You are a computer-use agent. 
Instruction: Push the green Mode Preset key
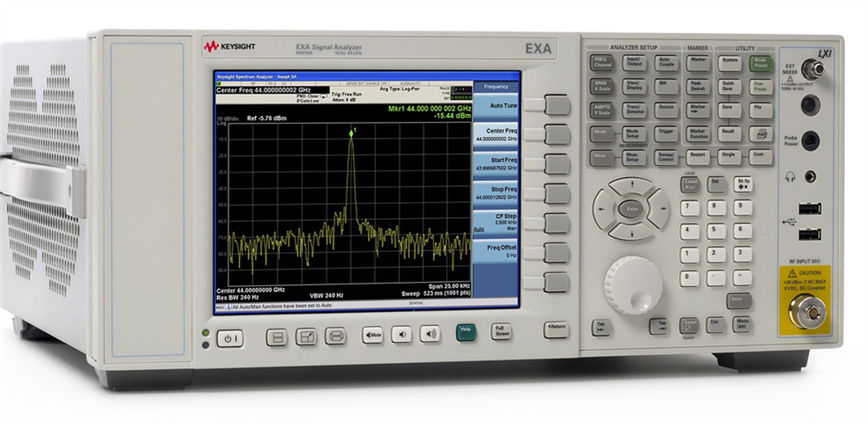pos(760,63)
